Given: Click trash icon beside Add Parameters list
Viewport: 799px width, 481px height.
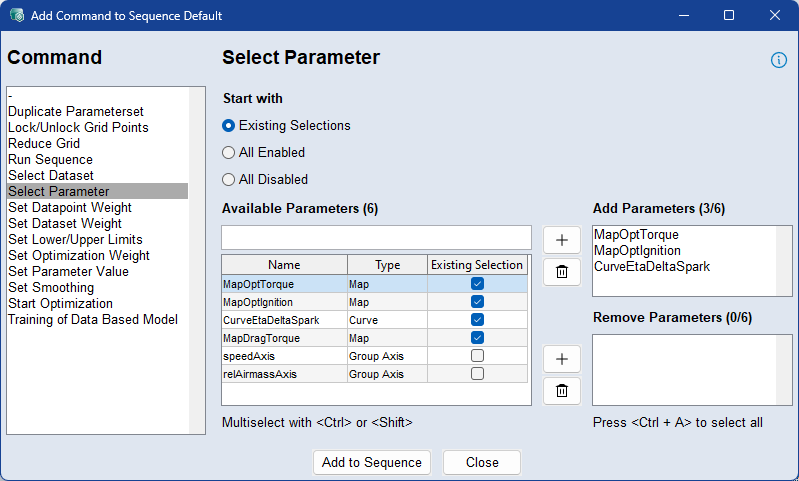Looking at the screenshot, I should [561, 271].
